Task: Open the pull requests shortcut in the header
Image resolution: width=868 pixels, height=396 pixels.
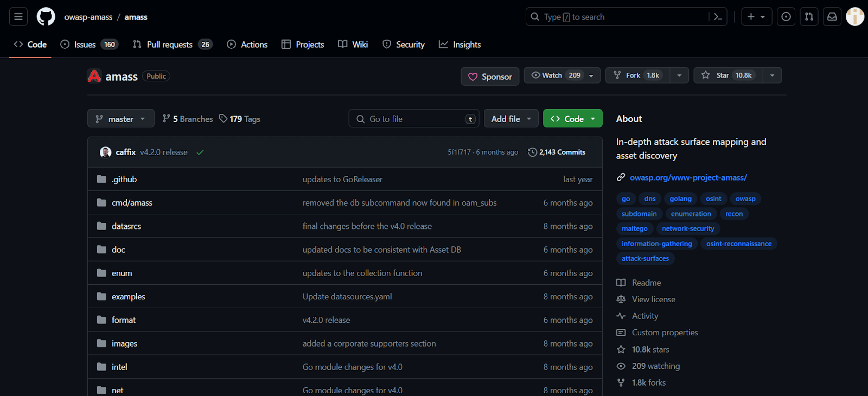Action: 809,17
